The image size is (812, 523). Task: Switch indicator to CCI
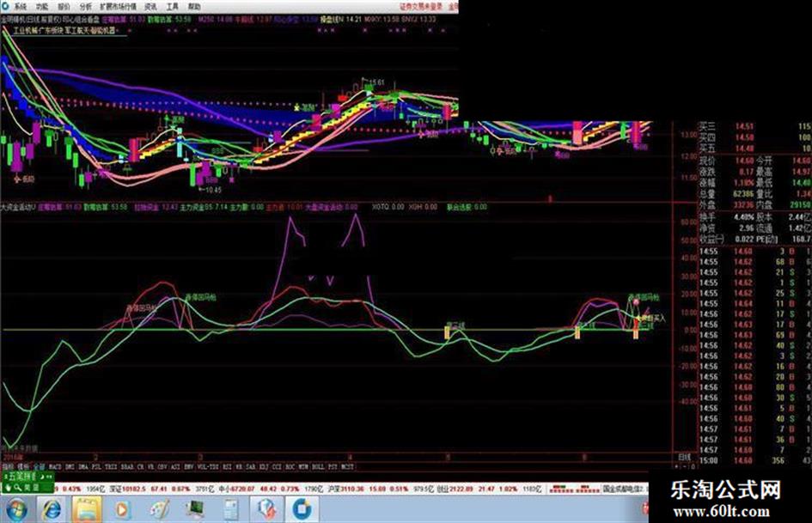[278, 466]
